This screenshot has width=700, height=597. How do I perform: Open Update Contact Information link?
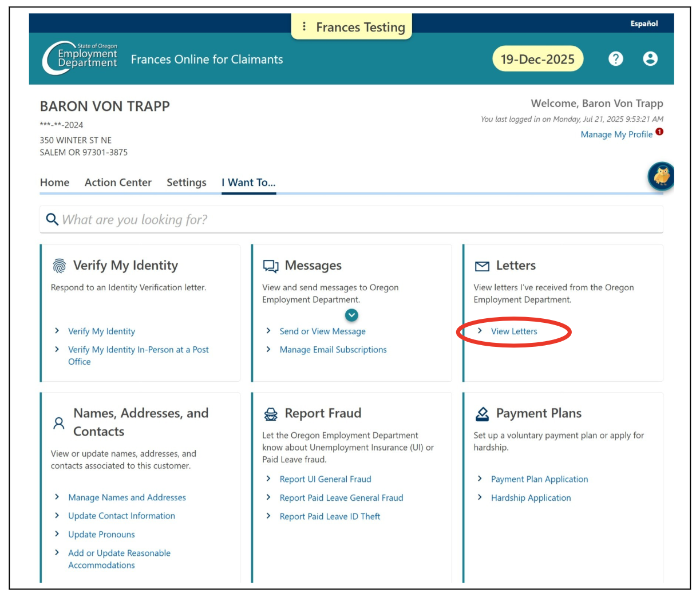[x=121, y=516]
